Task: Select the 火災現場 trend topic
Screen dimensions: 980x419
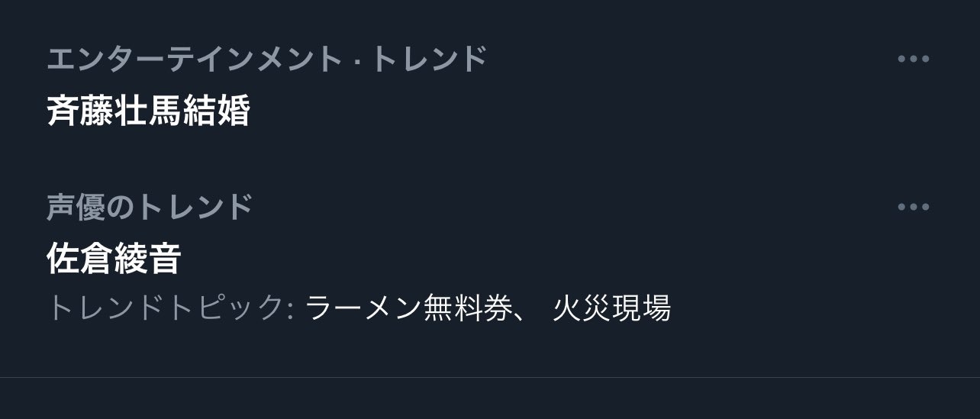Action: pyautogui.click(x=612, y=308)
